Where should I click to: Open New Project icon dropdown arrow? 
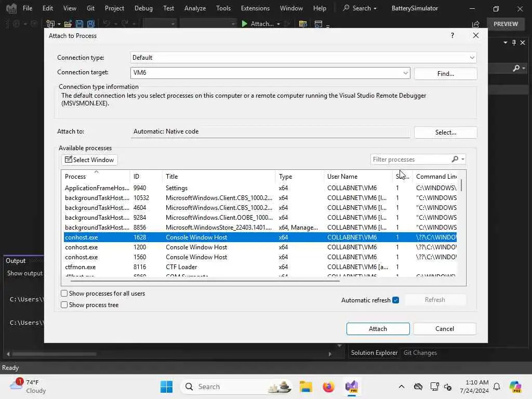(x=59, y=24)
